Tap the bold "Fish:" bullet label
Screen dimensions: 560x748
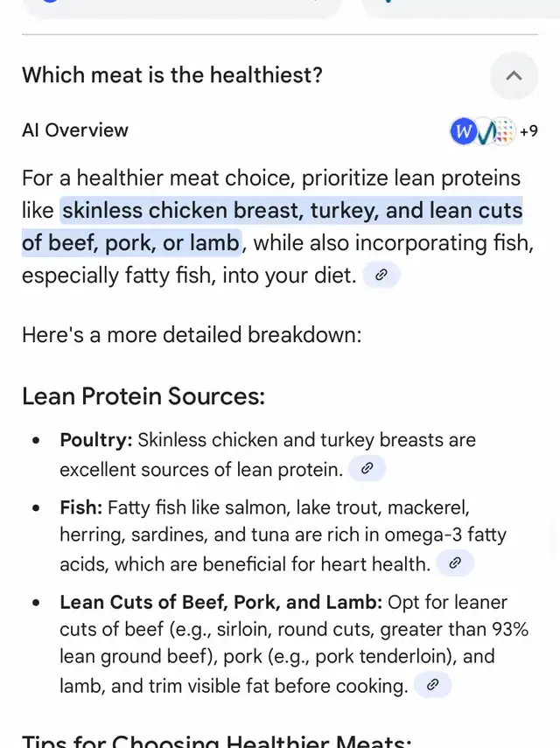[81, 507]
